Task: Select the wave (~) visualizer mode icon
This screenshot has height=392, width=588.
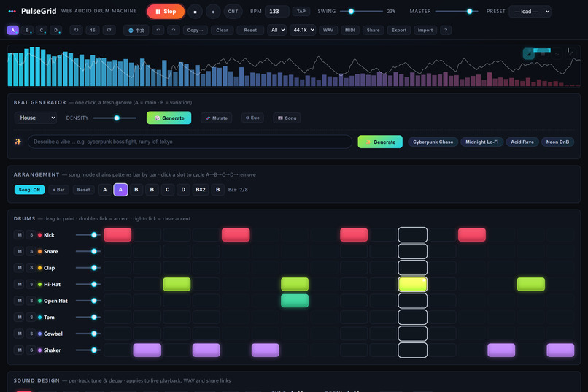Action: click(557, 54)
